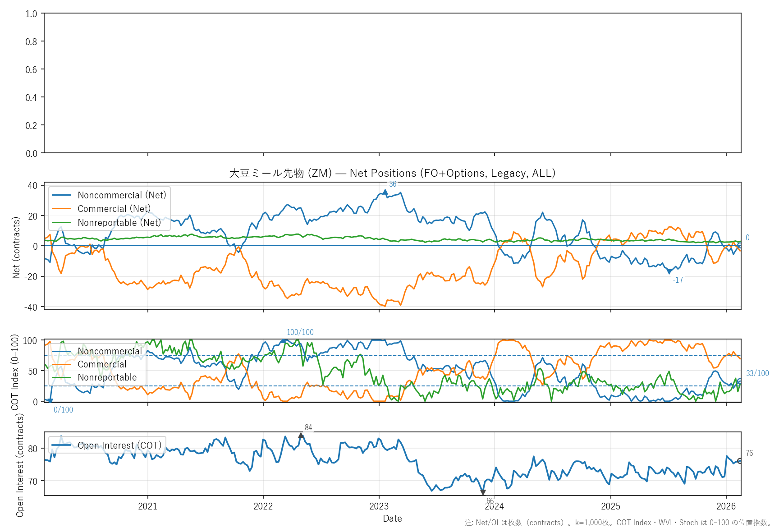Viewport: 779px width, 532px height.
Task: Click the Net Positions chart title
Action: pos(392,173)
